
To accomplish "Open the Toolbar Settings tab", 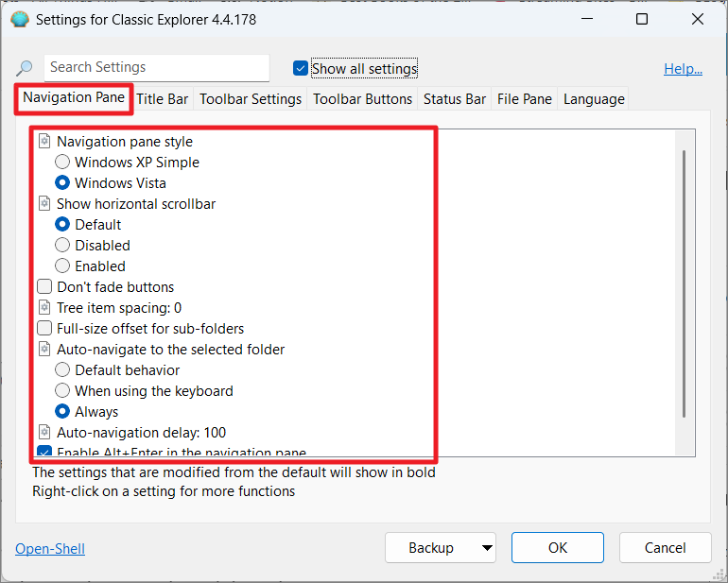I will coord(251,99).
